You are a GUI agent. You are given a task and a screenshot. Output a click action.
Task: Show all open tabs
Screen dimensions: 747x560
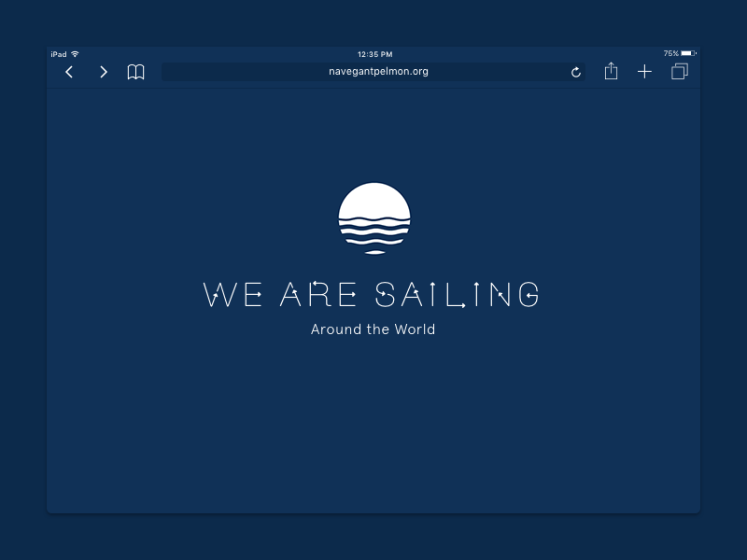679,71
